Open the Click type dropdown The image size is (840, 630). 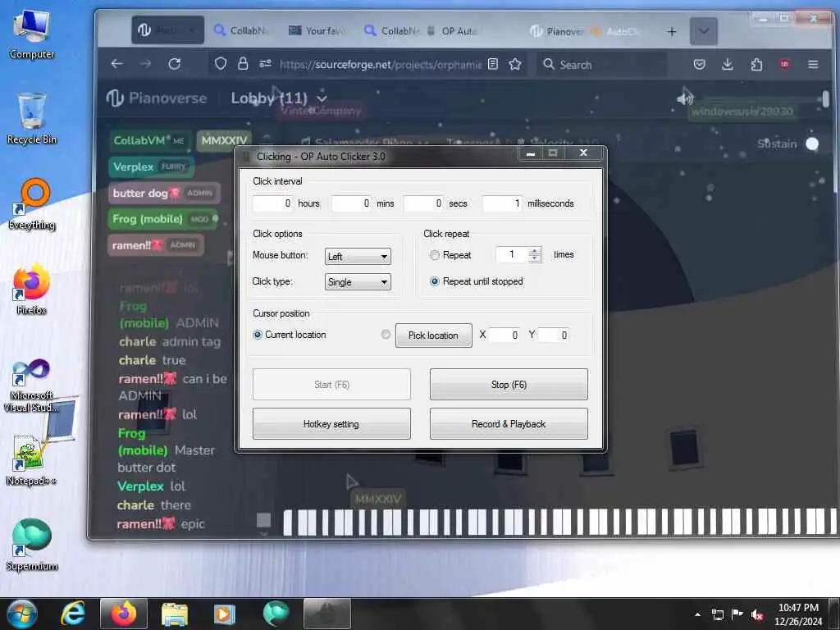(x=358, y=282)
